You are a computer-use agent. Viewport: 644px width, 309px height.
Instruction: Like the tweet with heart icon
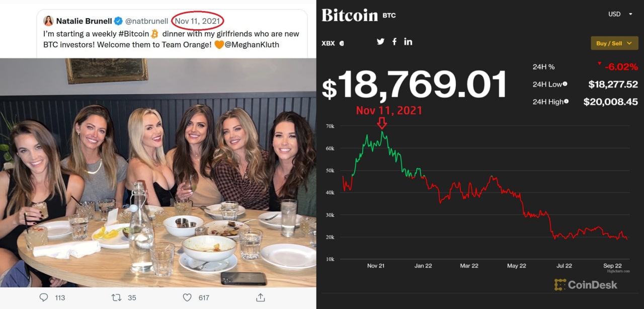coord(187,297)
